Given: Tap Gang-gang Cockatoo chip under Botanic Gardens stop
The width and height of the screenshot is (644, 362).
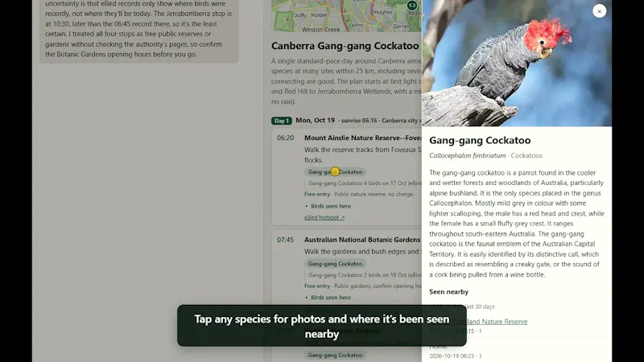Looking at the screenshot, I should 335,264.
